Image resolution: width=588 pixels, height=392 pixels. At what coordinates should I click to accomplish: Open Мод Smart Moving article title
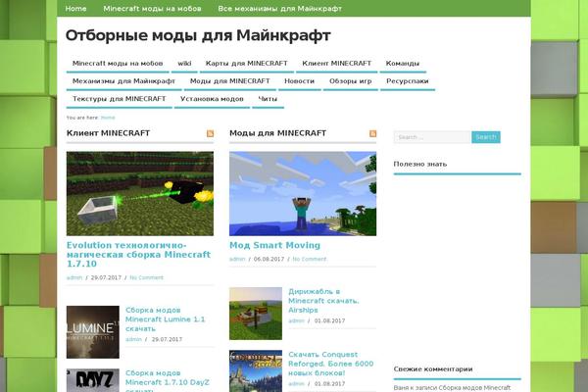274,245
